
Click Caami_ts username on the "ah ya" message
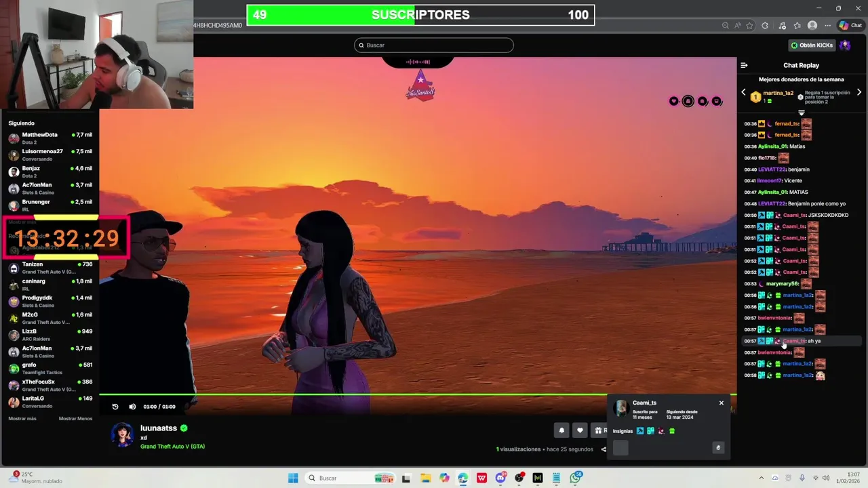[794, 341]
